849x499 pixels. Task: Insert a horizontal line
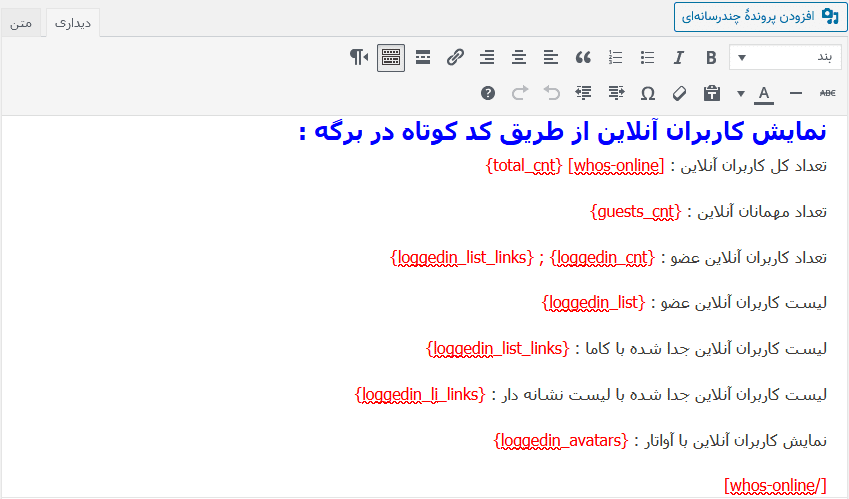pos(795,93)
